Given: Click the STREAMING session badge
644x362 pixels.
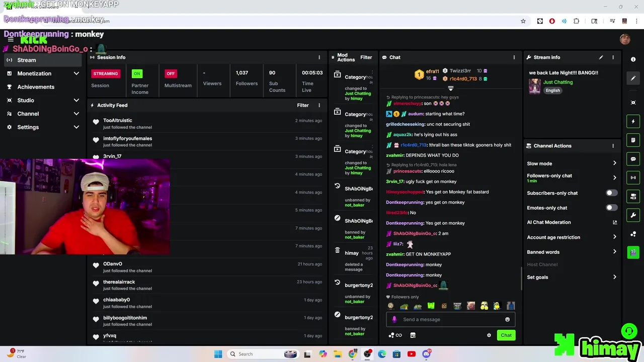Looking at the screenshot, I should (105, 73).
